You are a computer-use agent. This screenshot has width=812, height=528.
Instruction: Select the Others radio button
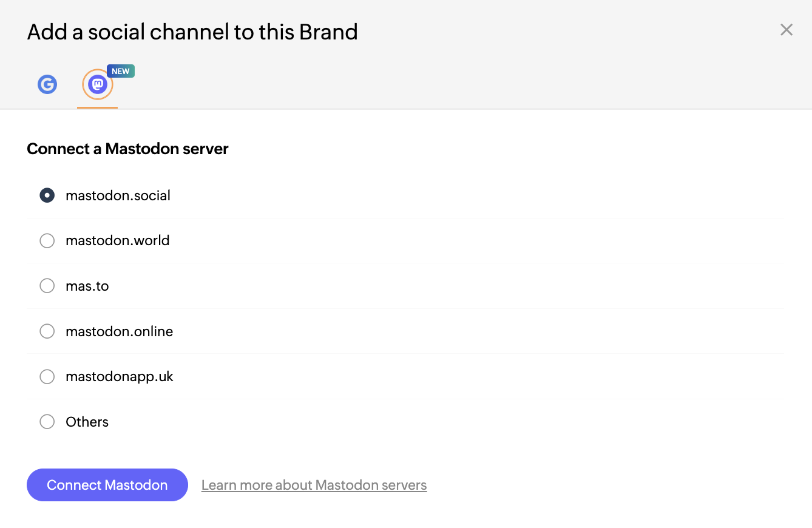(47, 422)
